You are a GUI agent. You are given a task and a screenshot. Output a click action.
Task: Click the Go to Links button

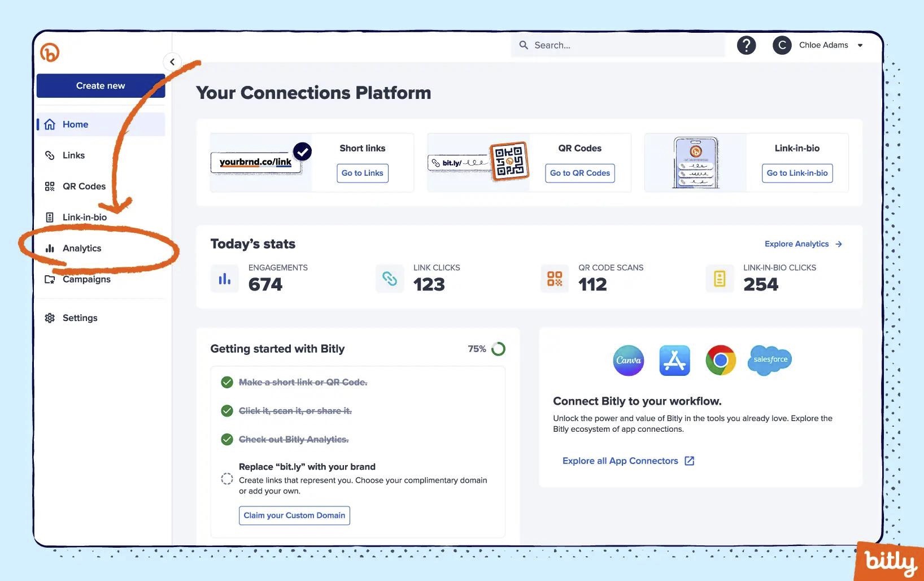363,173
